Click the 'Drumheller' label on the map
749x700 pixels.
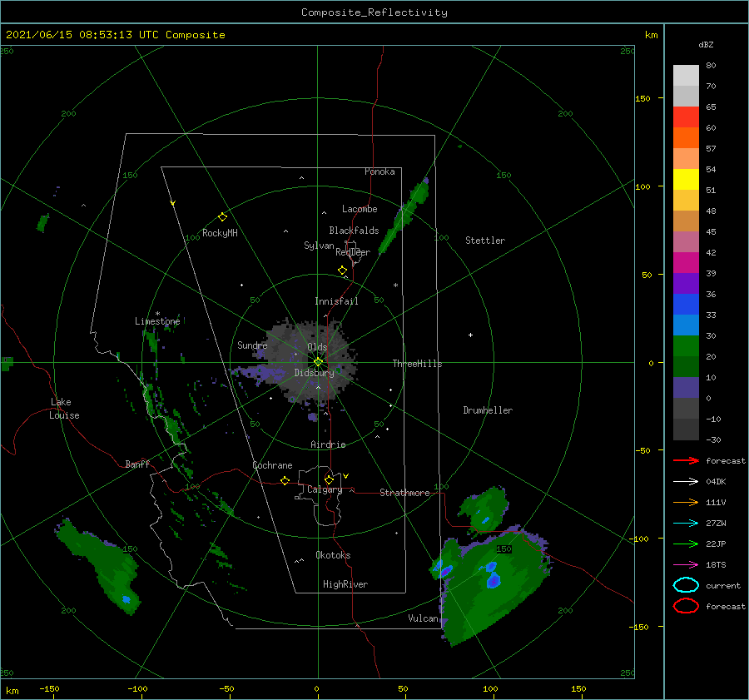tap(488, 410)
